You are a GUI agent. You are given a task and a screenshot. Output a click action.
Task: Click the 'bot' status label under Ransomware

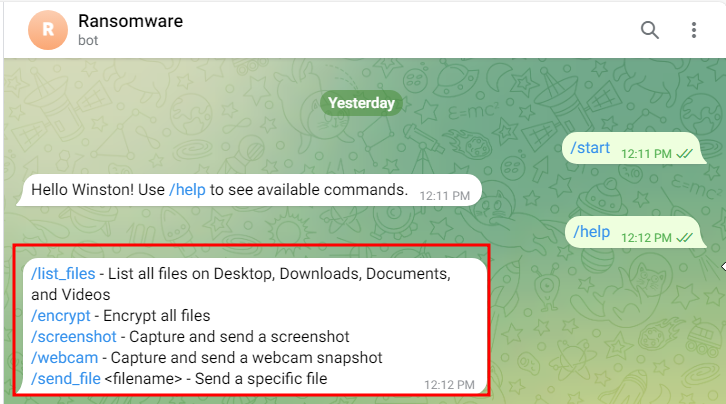(x=88, y=41)
